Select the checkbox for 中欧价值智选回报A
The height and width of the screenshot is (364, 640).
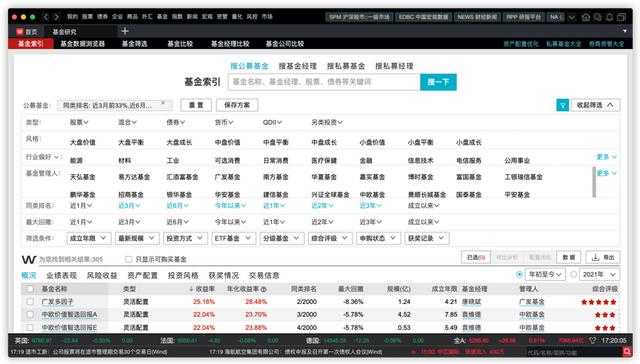[x=30, y=315]
